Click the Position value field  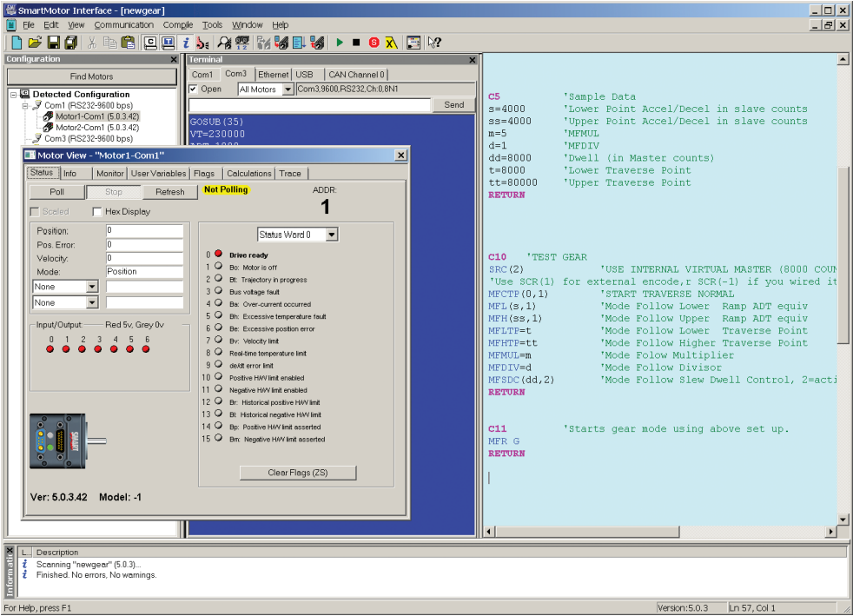[x=144, y=230]
